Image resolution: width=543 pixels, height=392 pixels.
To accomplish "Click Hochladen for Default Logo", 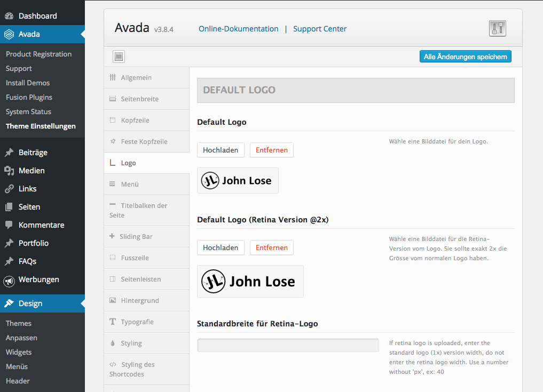I will point(221,150).
